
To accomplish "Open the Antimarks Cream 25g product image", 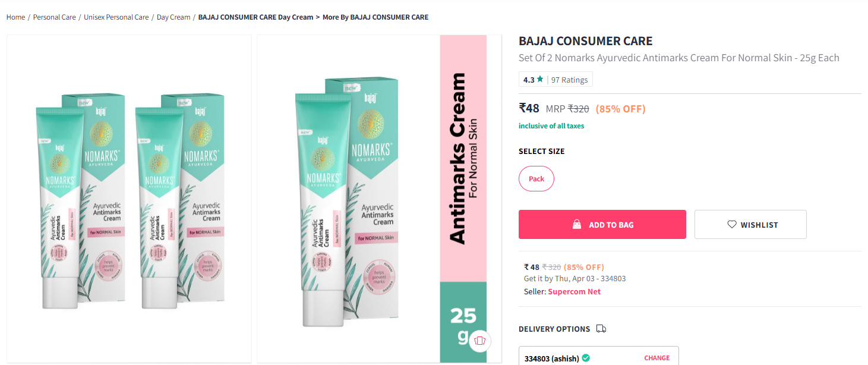I will point(372,199).
